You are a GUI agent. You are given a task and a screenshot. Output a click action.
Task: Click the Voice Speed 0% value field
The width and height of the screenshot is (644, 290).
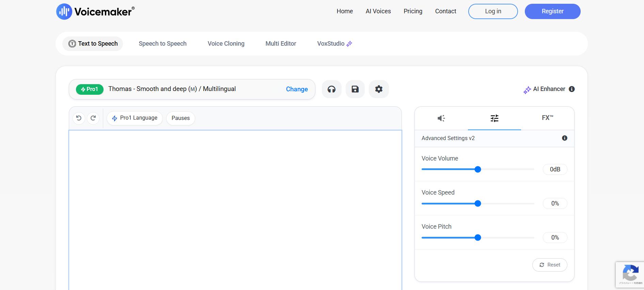[555, 203]
